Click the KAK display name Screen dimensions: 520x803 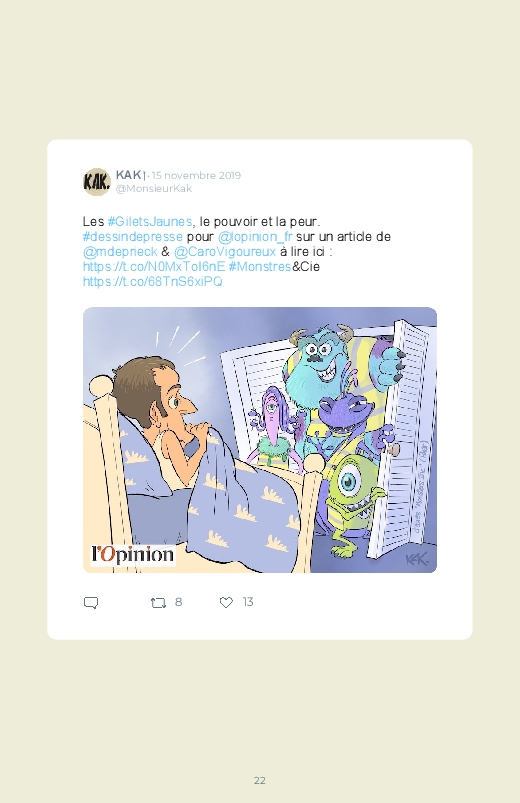tap(131, 175)
